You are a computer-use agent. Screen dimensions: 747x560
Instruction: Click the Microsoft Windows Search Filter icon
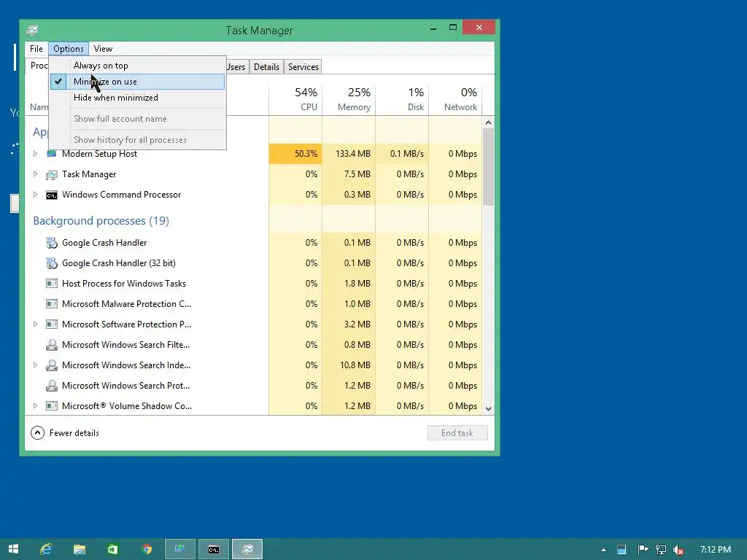tap(52, 345)
